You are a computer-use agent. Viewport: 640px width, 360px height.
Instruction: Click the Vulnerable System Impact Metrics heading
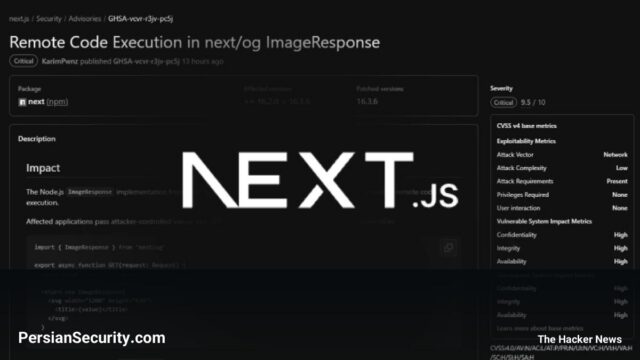tap(544, 221)
